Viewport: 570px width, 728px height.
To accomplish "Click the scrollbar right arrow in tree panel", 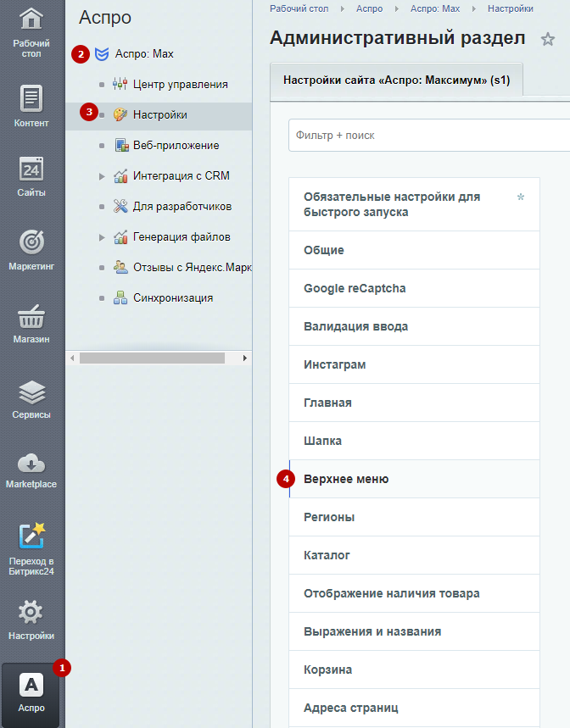I will (x=245, y=358).
